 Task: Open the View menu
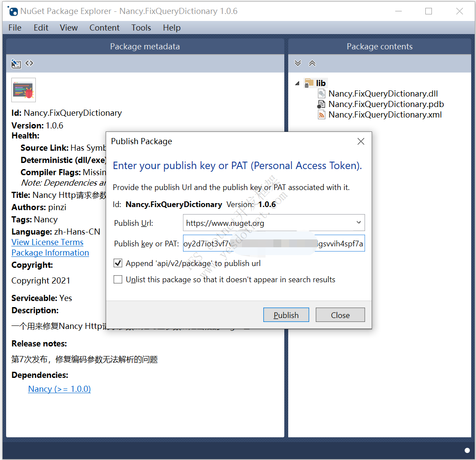click(x=69, y=28)
